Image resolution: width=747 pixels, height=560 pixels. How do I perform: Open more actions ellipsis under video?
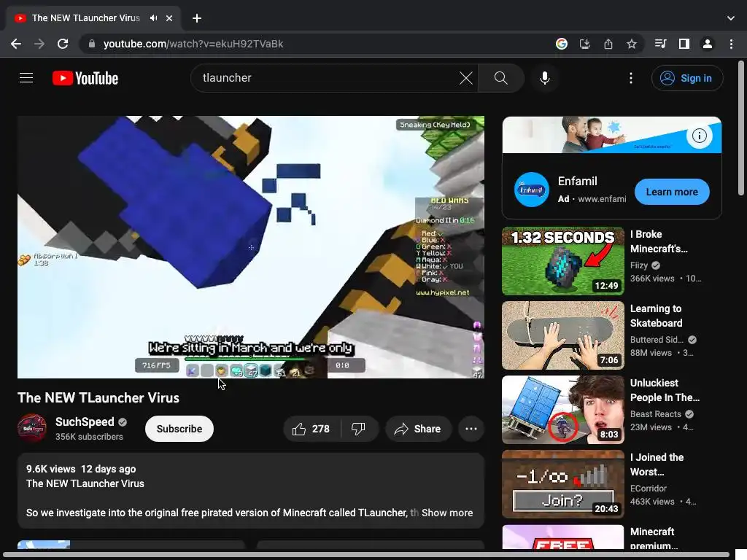click(471, 429)
